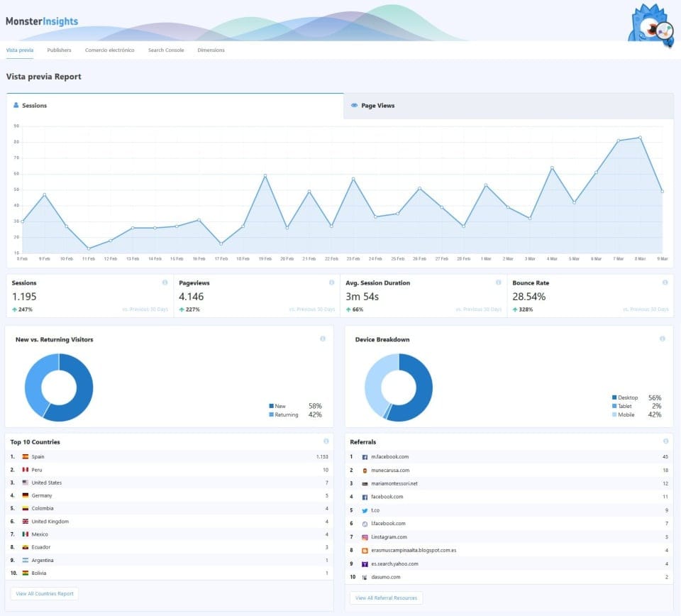The image size is (681, 616).
Task: Click the Germany flag icon
Action: (26, 495)
